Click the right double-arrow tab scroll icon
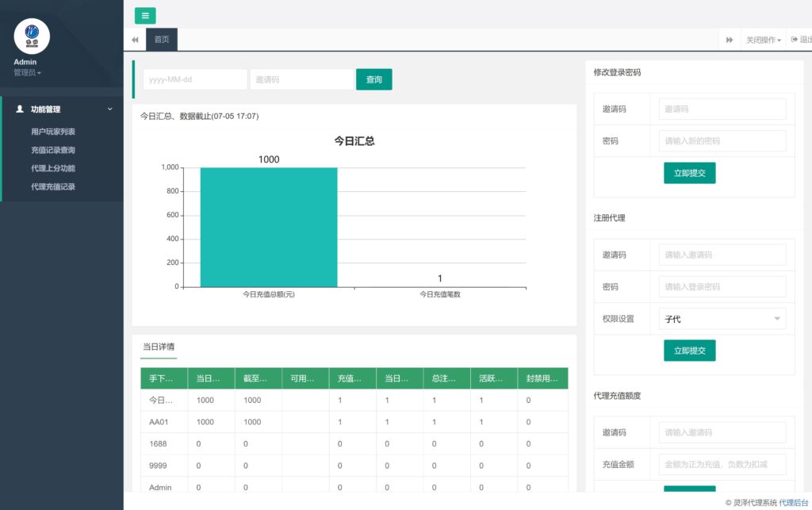Image resolution: width=812 pixels, height=510 pixels. pyautogui.click(x=729, y=40)
